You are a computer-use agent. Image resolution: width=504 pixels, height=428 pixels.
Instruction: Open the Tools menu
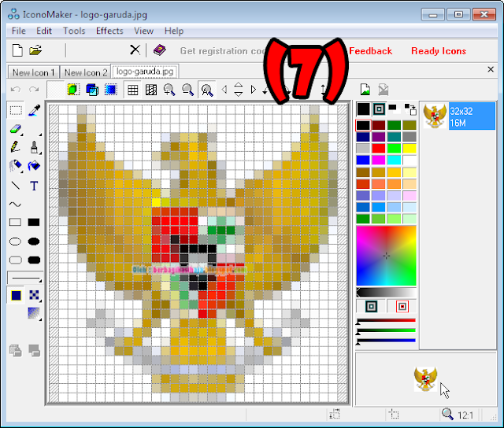click(x=74, y=31)
